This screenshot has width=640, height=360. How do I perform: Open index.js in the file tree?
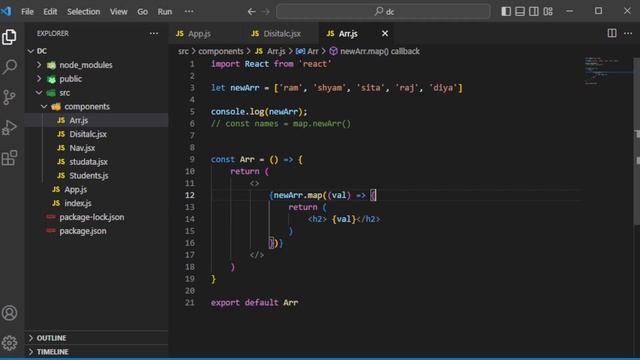coord(96,203)
